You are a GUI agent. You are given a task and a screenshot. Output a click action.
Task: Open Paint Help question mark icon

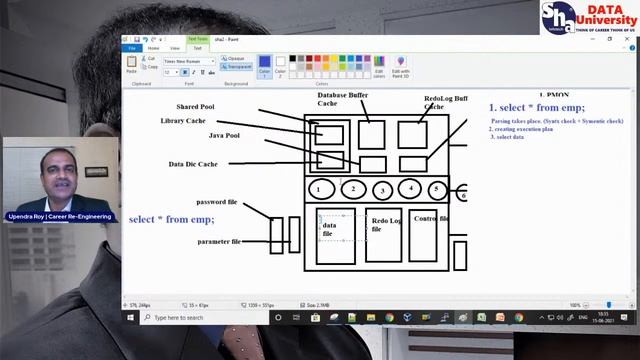632,48
